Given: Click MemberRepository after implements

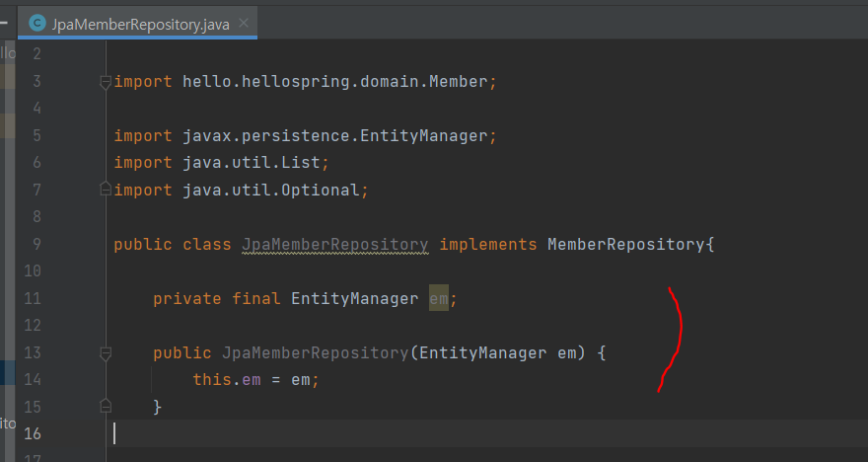Looking at the screenshot, I should (625, 244).
